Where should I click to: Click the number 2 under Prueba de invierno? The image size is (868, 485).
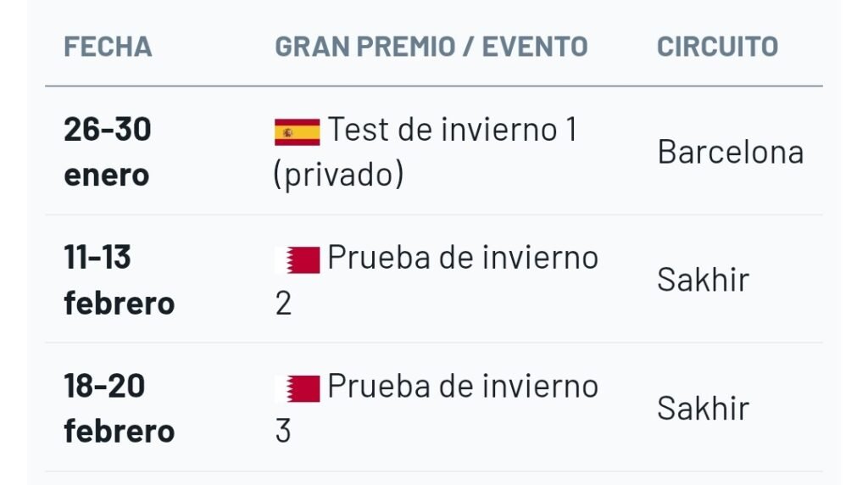(283, 304)
